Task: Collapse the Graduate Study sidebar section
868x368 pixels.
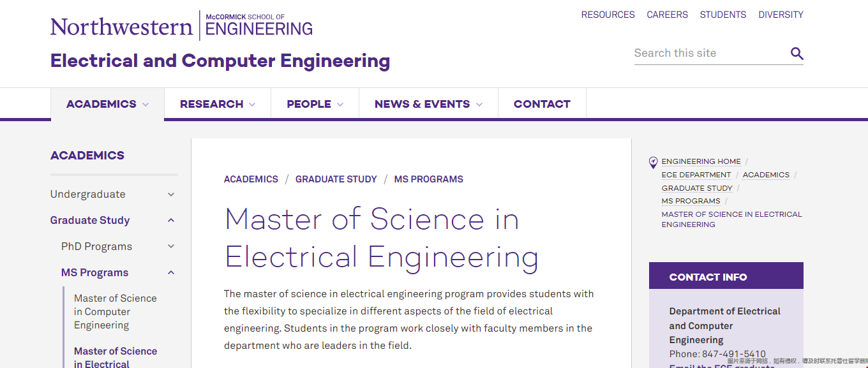Action: [x=171, y=221]
